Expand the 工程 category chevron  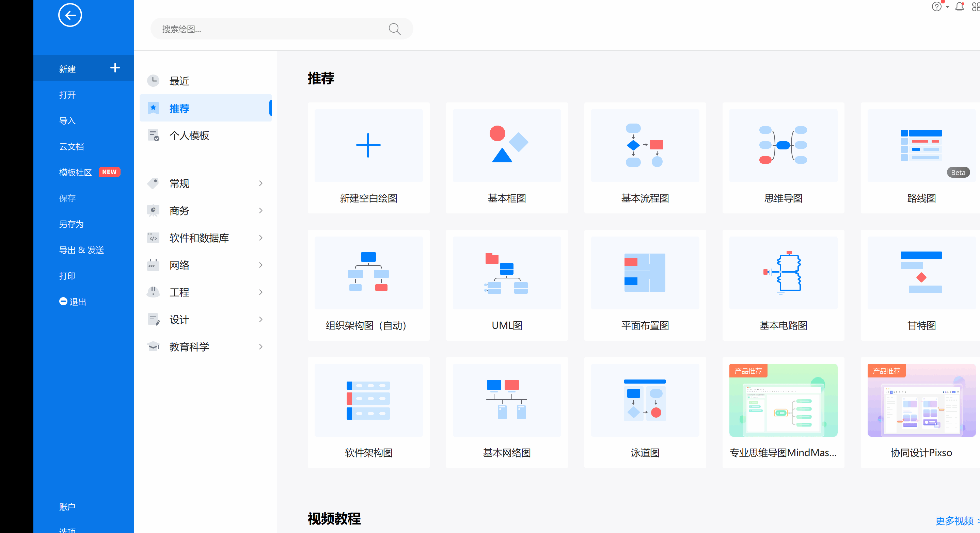point(260,292)
